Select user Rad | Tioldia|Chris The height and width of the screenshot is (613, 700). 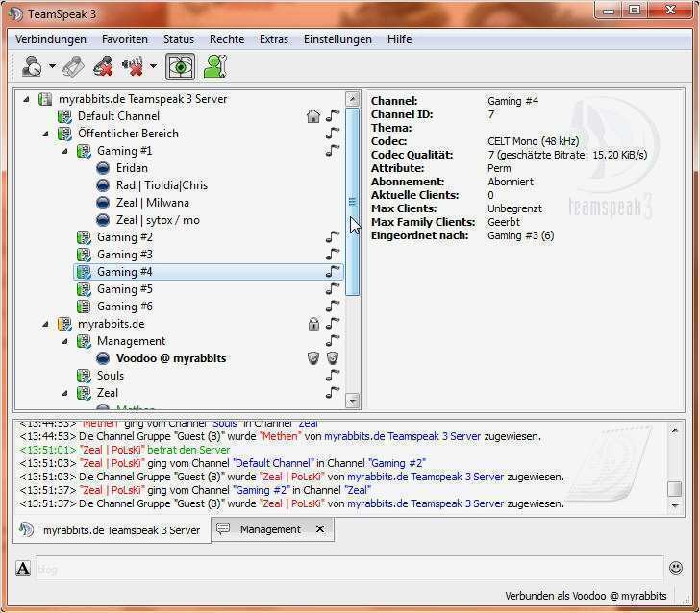pos(162,185)
